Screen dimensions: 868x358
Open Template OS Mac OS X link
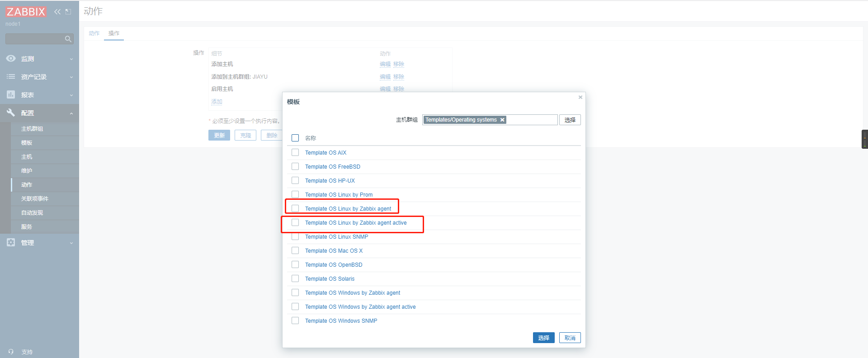[x=334, y=251]
